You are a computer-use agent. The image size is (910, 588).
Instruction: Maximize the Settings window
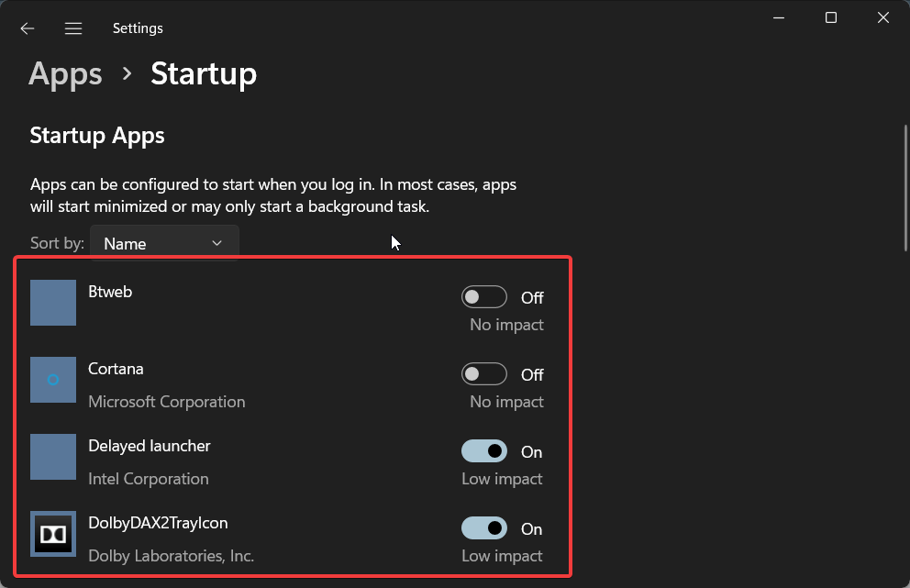pos(831,18)
